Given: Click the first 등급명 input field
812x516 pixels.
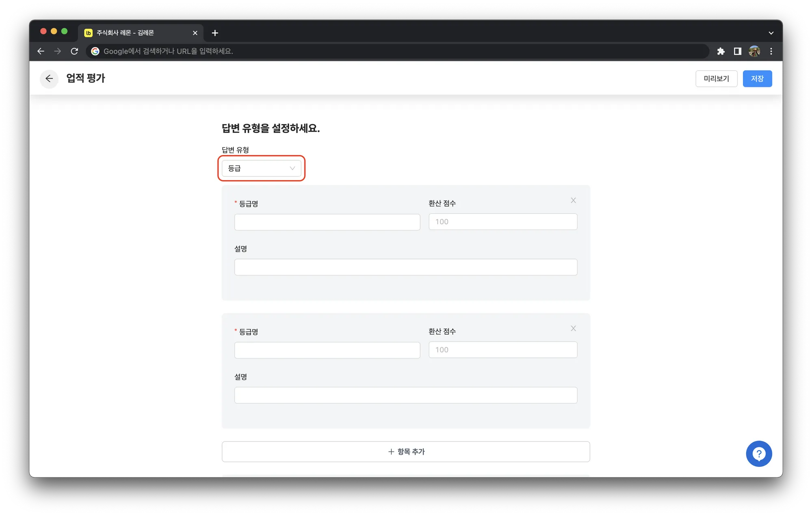Looking at the screenshot, I should pyautogui.click(x=327, y=222).
